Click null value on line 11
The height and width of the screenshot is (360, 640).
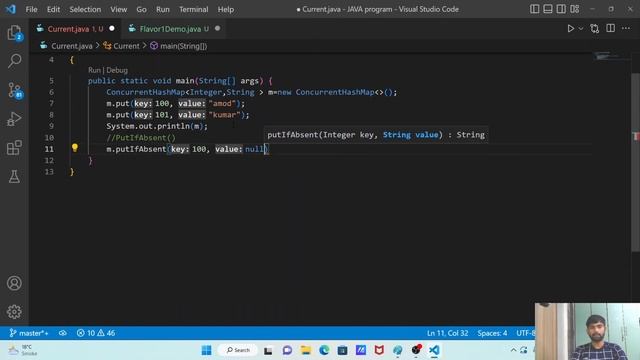(254, 149)
